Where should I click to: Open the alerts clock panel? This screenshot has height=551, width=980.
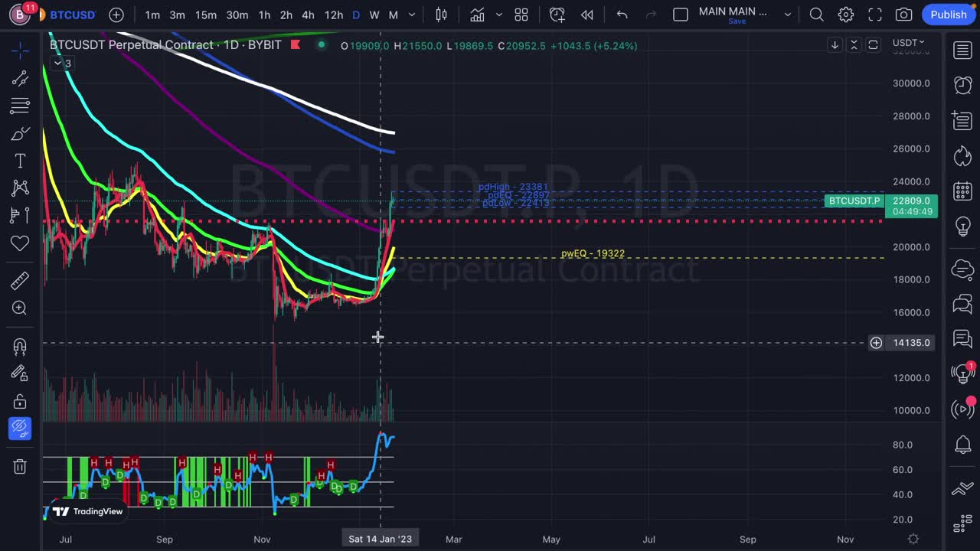tap(963, 85)
